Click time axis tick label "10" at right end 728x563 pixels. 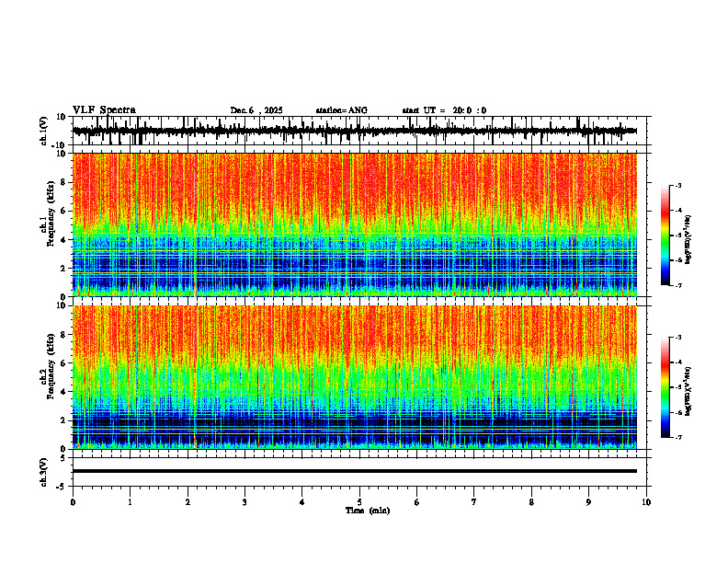[646, 502]
